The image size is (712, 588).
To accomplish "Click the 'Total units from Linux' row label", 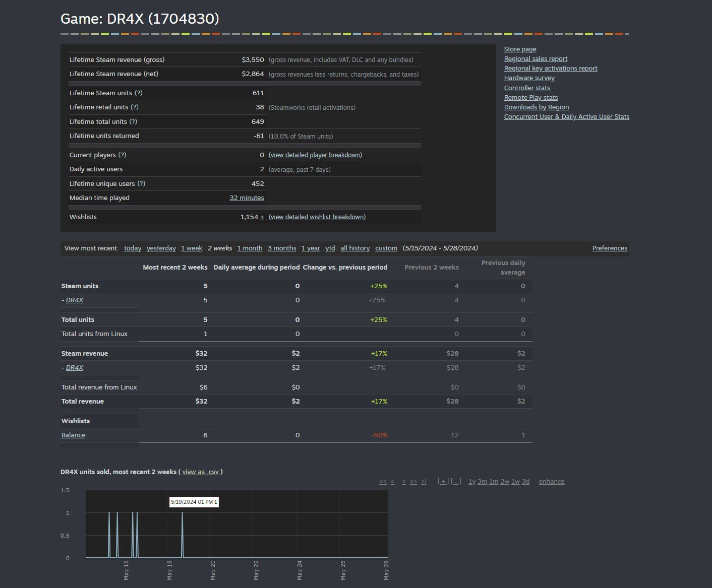I will pos(94,334).
